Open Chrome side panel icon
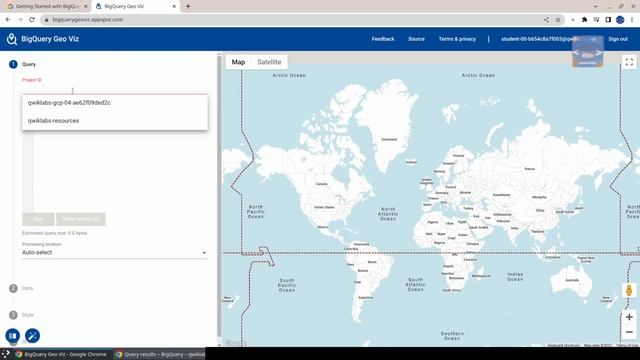 click(608, 20)
